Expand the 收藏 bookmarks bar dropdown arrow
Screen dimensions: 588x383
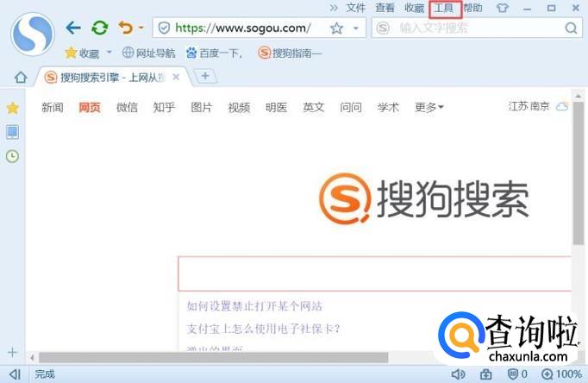coord(109,52)
